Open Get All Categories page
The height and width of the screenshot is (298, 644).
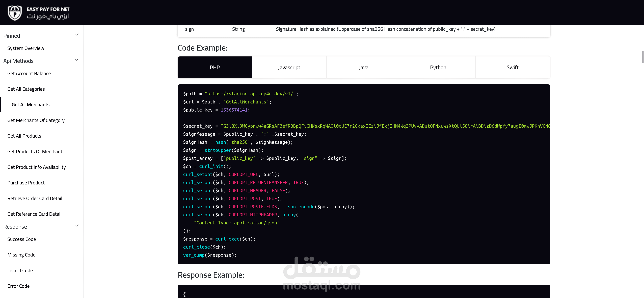(26, 89)
